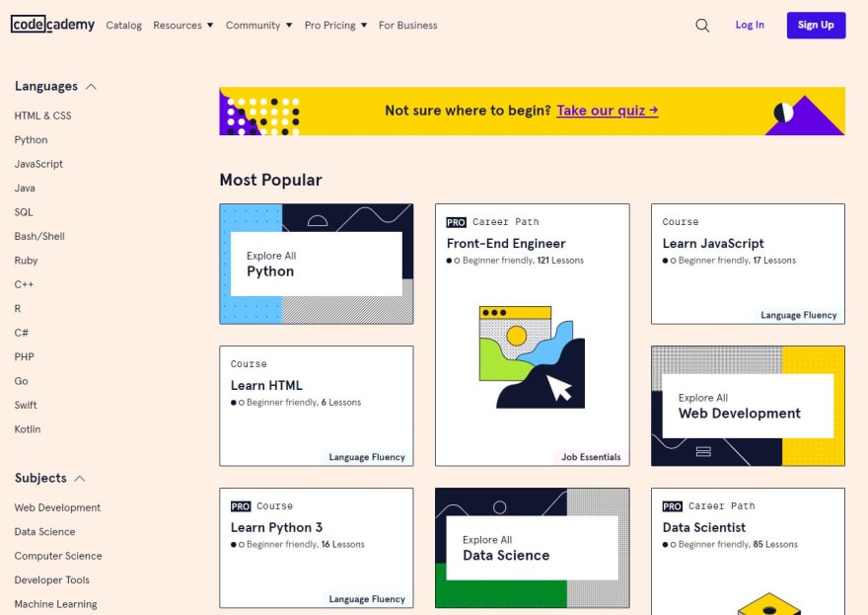Select Python in the Languages list
The height and width of the screenshot is (615, 868).
click(x=31, y=140)
